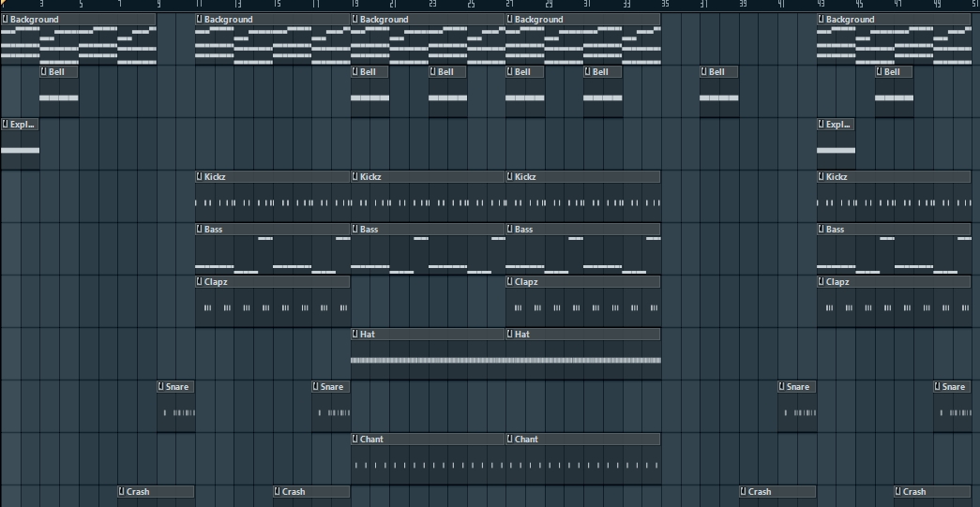Click bar 9 on the timeline ruler
The width and height of the screenshot is (980, 507).
point(158,5)
